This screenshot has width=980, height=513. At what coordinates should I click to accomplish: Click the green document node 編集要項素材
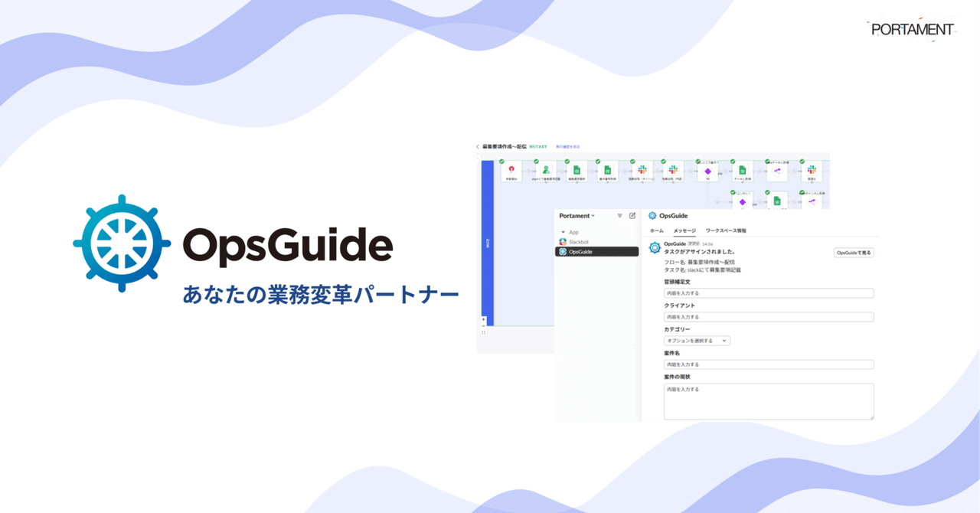577,170
